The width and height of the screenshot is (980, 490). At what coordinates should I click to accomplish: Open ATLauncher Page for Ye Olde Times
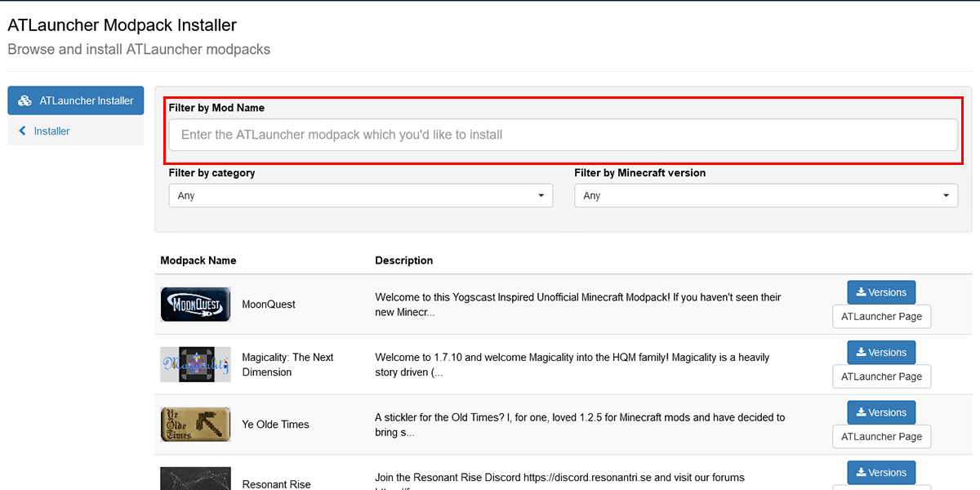click(x=881, y=436)
